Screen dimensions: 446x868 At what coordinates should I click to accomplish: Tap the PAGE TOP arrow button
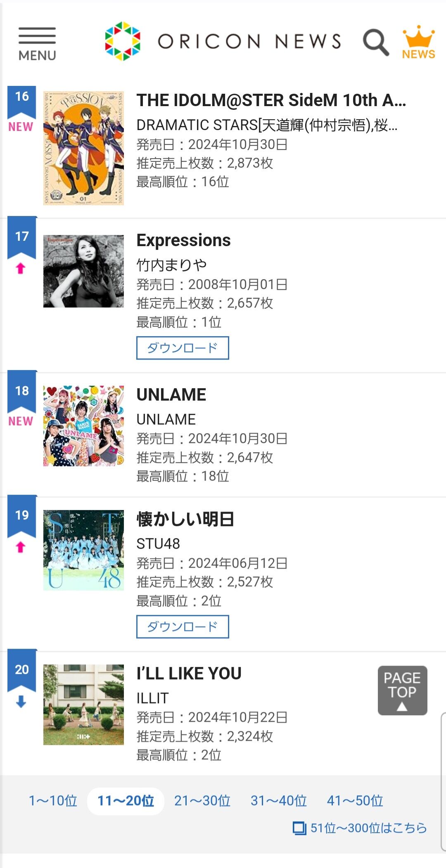point(402,690)
